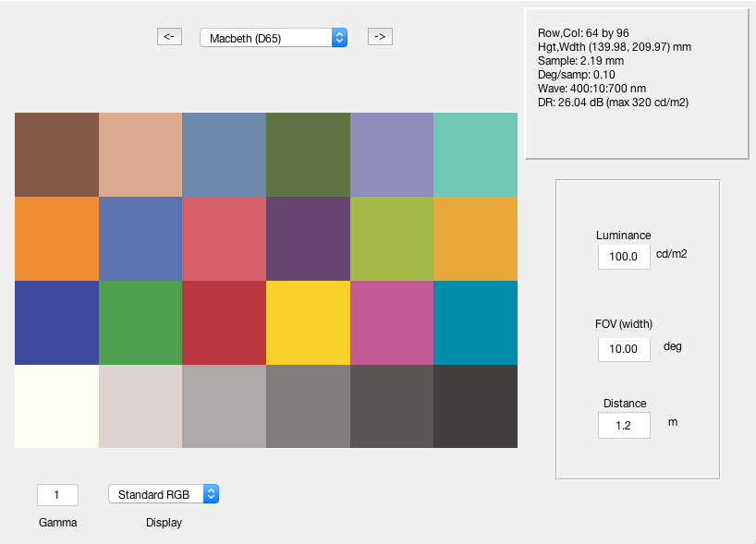Click the 'Deg/samp: 0.10' text
The width and height of the screenshot is (756, 544).
click(x=576, y=75)
